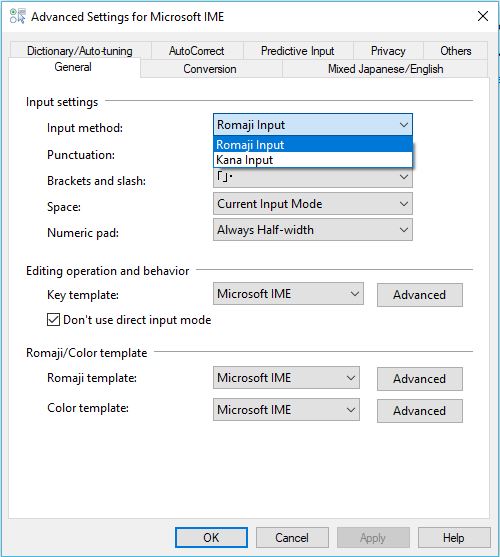The image size is (500, 557).
Task: Open the Brackets and slash dropdown
Action: [x=313, y=177]
